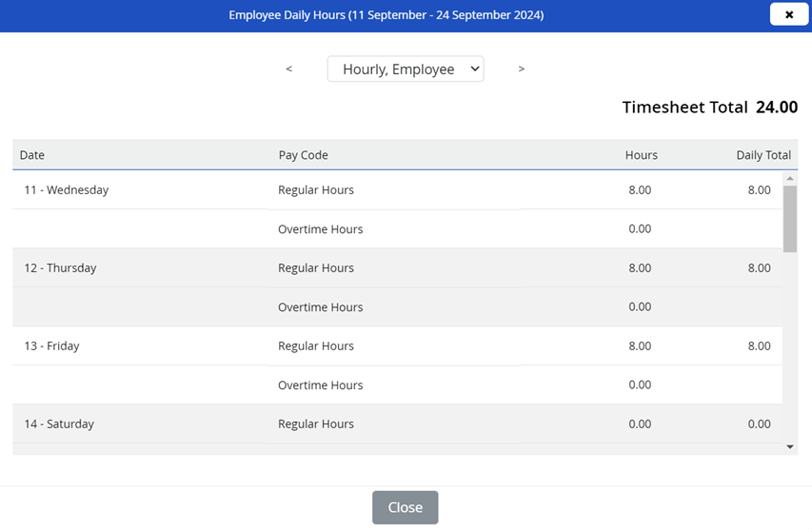Select the 12 - Thursday date cell

click(x=60, y=268)
